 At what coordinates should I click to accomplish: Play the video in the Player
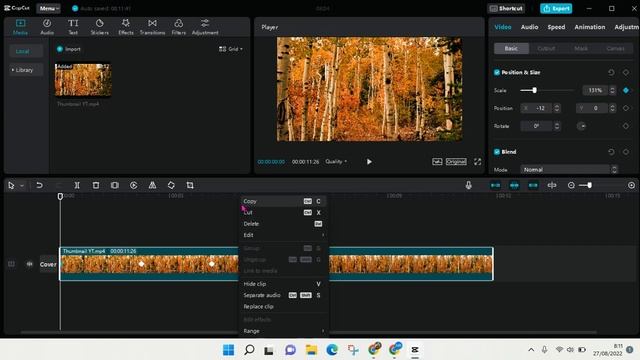[x=369, y=162]
